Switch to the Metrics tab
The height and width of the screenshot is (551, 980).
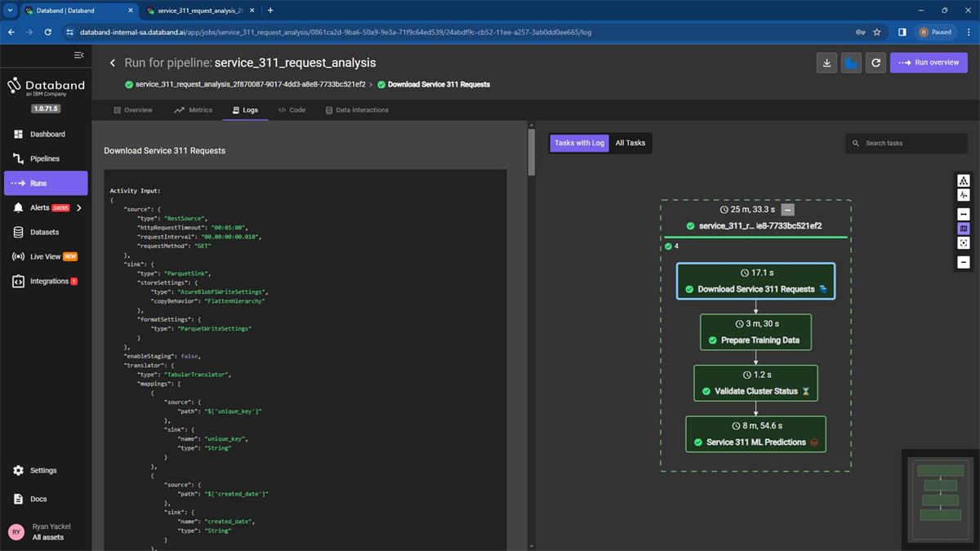[194, 109]
